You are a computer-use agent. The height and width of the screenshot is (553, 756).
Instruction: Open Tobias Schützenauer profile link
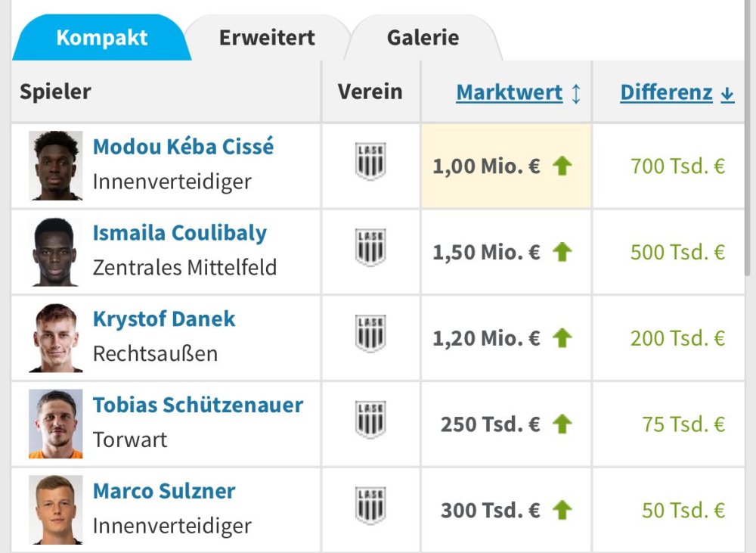point(197,405)
